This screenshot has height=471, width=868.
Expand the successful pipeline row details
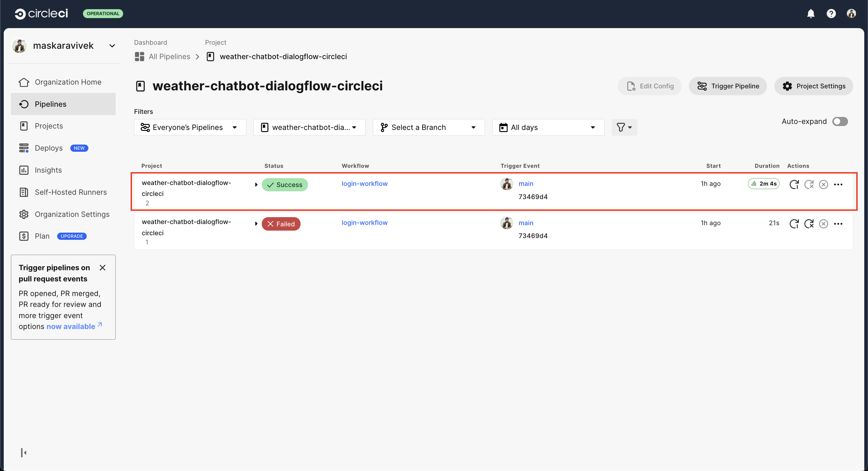[256, 184]
